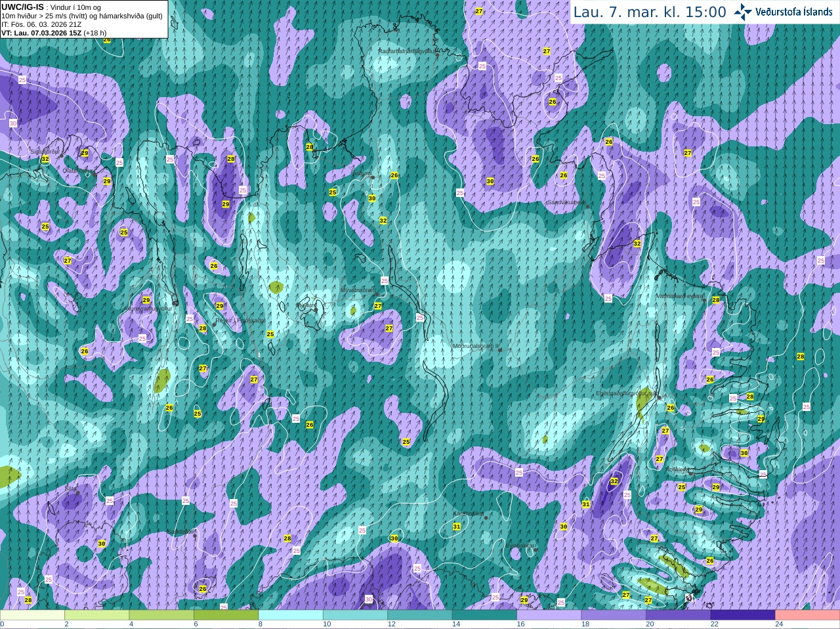The height and width of the screenshot is (629, 840).
Task: Select the 14–16 m/s dark teal swatch
Action: (x=485, y=615)
